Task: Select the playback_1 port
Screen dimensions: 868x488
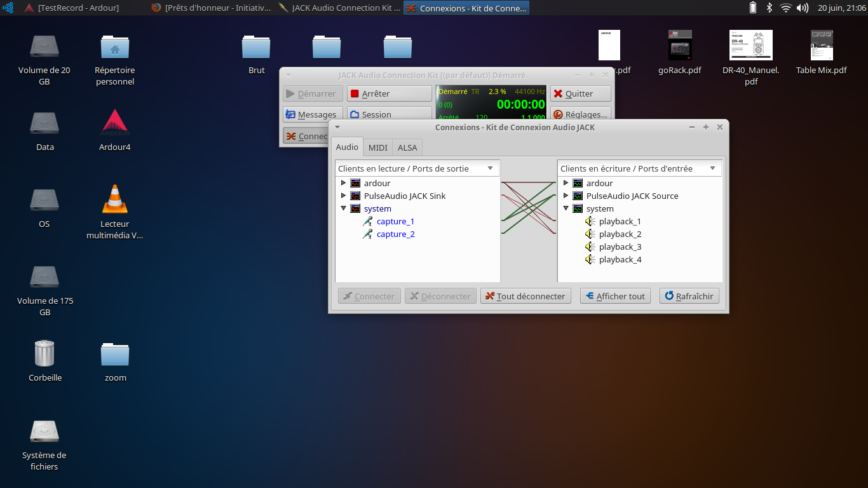Action: tap(620, 221)
